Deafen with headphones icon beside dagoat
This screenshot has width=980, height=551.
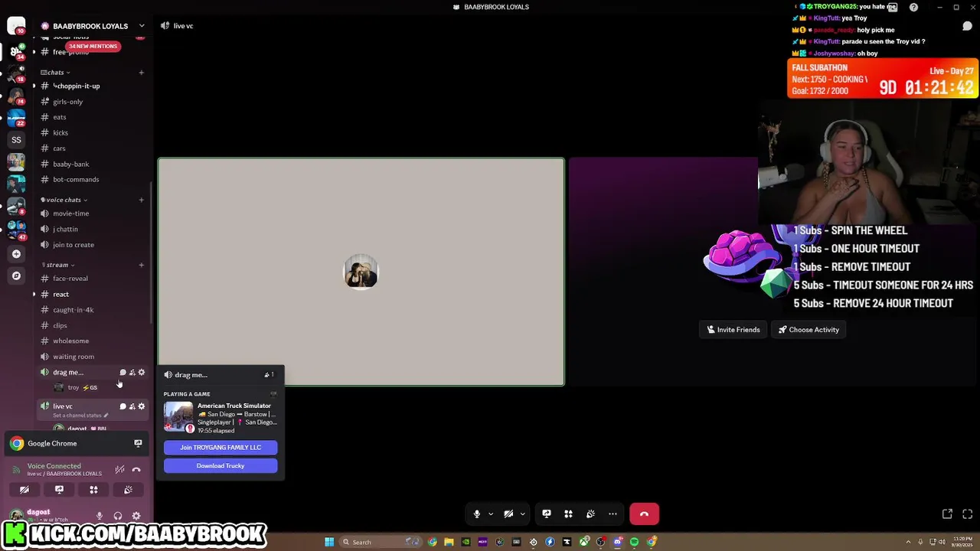(118, 516)
